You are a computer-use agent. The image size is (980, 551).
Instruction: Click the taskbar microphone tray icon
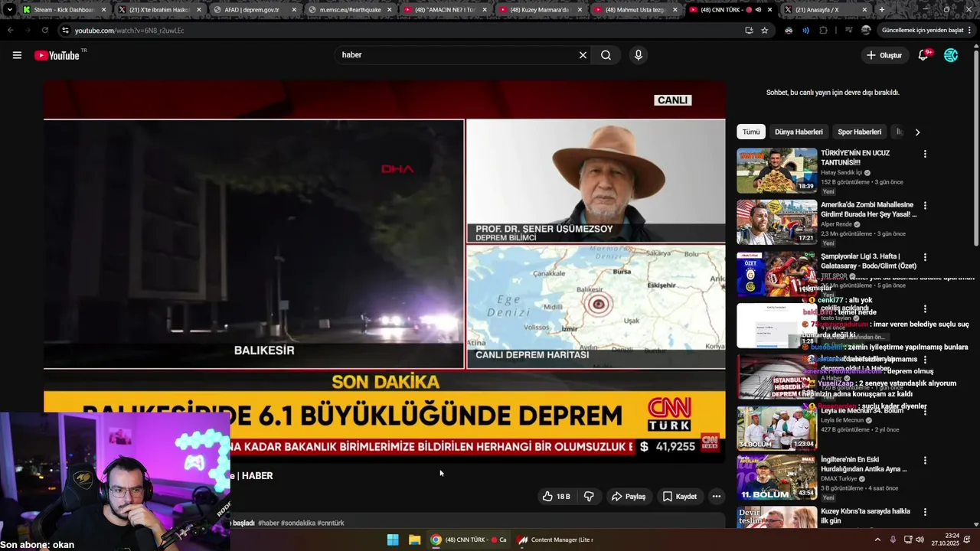point(893,540)
